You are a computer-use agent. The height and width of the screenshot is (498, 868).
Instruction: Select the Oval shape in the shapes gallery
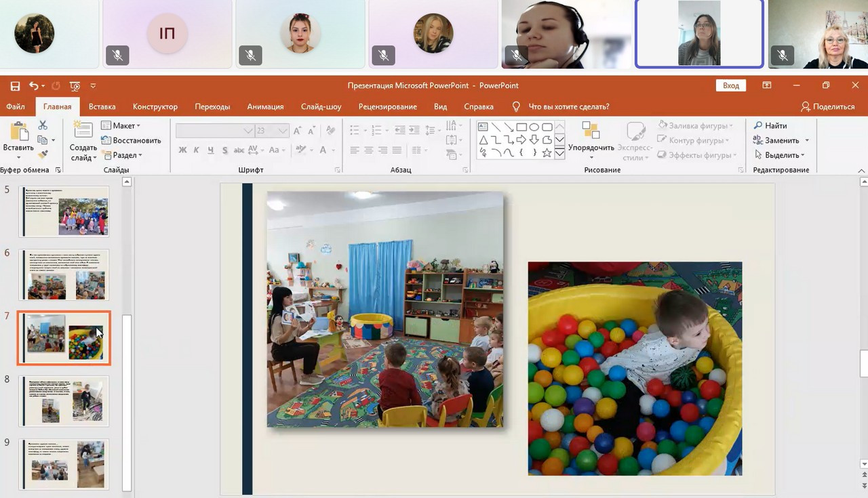534,127
